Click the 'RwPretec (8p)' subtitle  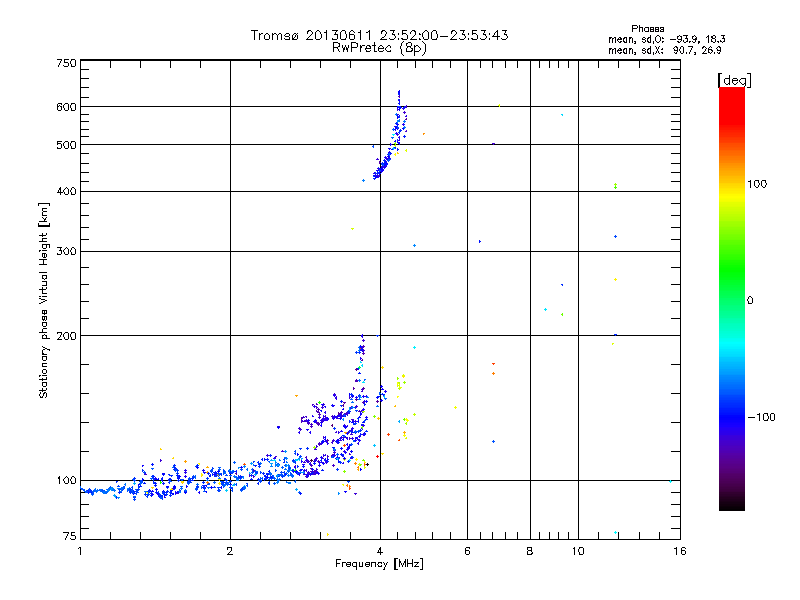tap(379, 48)
